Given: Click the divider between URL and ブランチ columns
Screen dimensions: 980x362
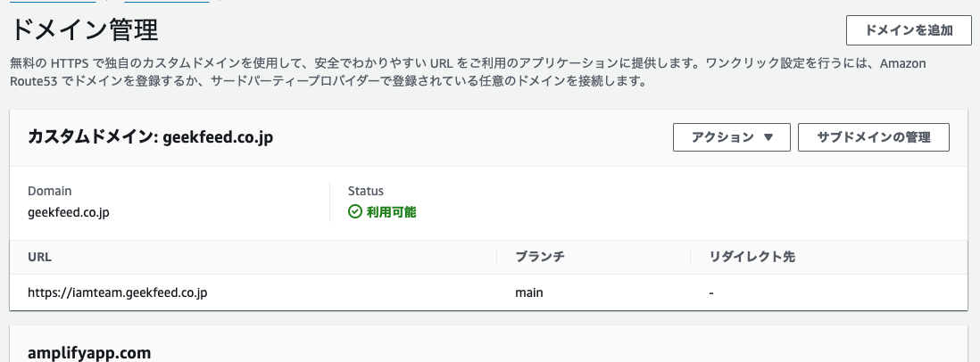Looking at the screenshot, I should tap(497, 257).
